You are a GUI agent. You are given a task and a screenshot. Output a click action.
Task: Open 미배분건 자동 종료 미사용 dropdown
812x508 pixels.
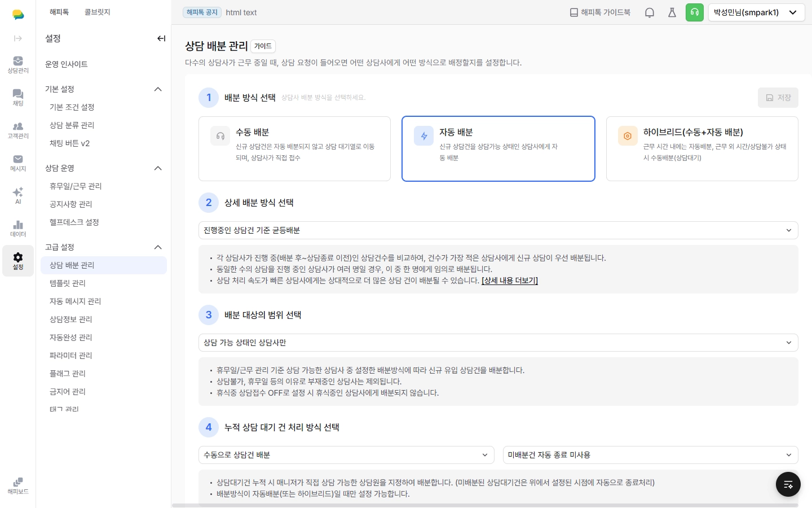(x=651, y=455)
